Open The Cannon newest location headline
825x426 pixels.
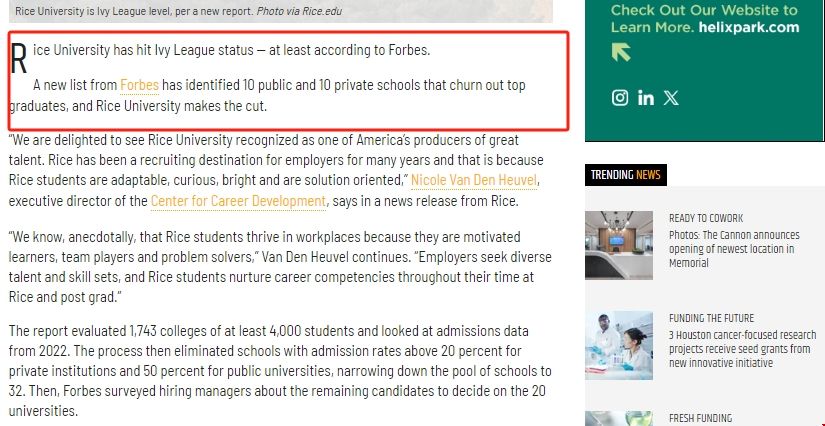point(735,249)
